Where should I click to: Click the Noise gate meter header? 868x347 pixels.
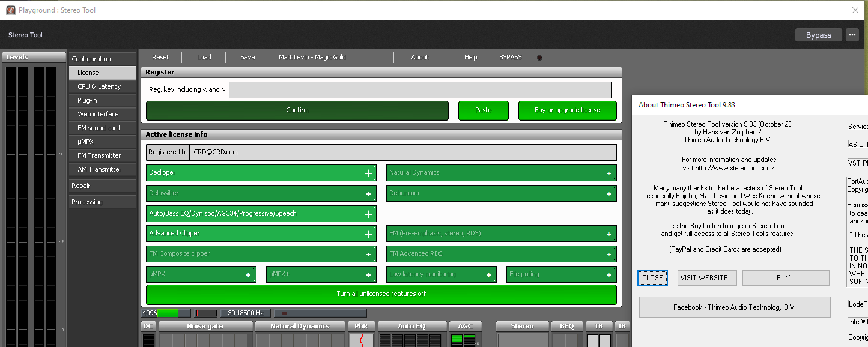pos(205,326)
